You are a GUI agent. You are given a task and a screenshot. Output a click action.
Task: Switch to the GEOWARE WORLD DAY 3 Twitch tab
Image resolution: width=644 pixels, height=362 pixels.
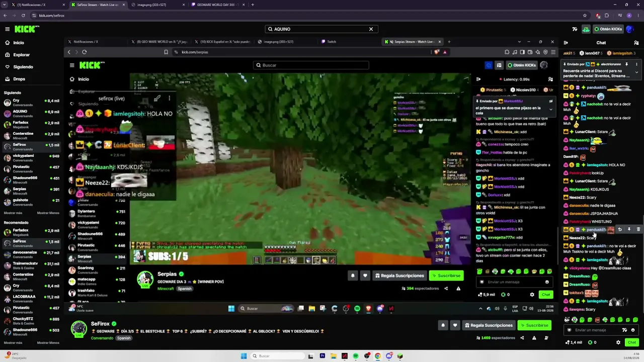(217, 5)
